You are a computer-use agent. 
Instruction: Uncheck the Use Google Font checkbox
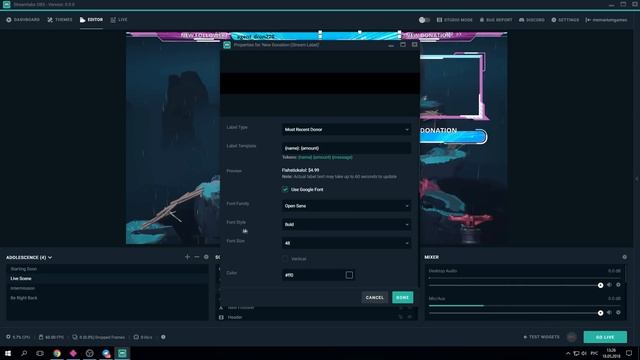click(x=285, y=189)
